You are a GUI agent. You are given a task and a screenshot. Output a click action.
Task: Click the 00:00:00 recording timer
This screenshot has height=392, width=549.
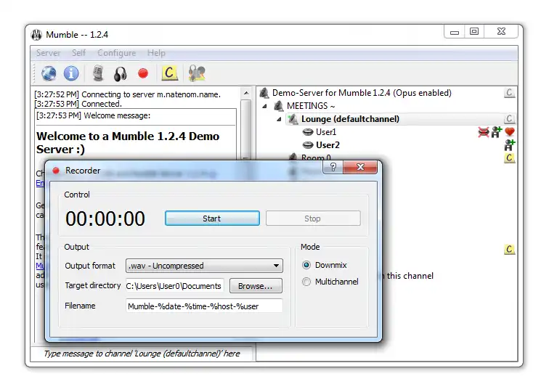[x=105, y=219]
